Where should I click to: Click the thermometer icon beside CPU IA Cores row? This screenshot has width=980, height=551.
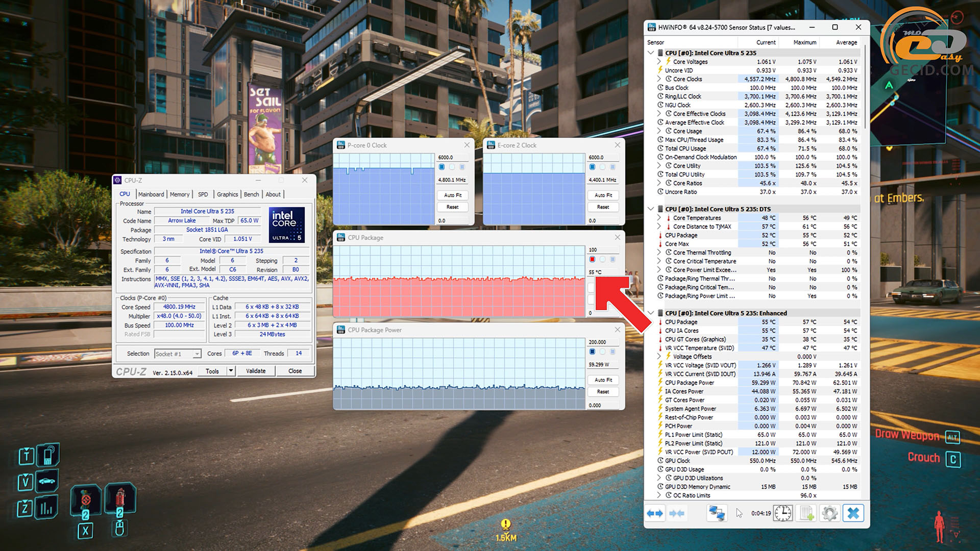(x=660, y=331)
